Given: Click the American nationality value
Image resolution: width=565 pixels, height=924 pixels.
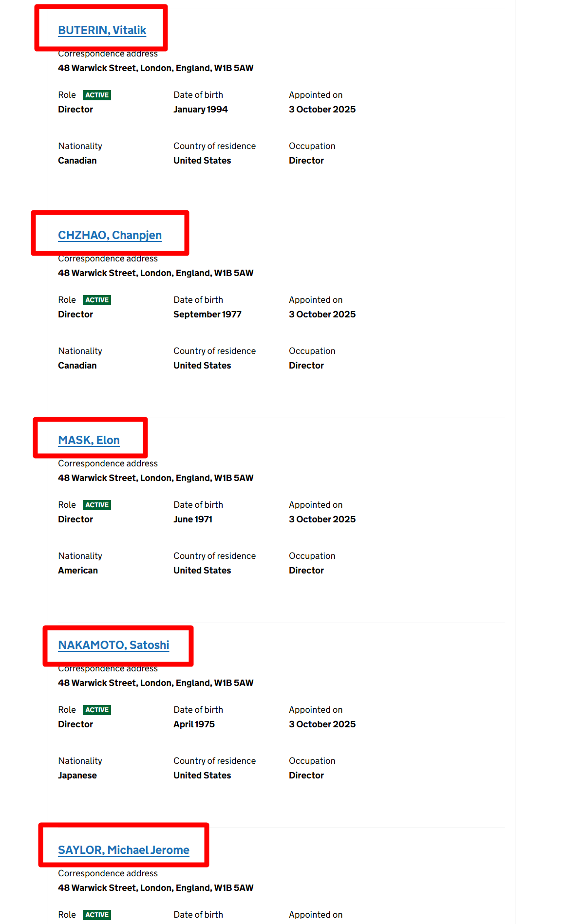Looking at the screenshot, I should (78, 571).
